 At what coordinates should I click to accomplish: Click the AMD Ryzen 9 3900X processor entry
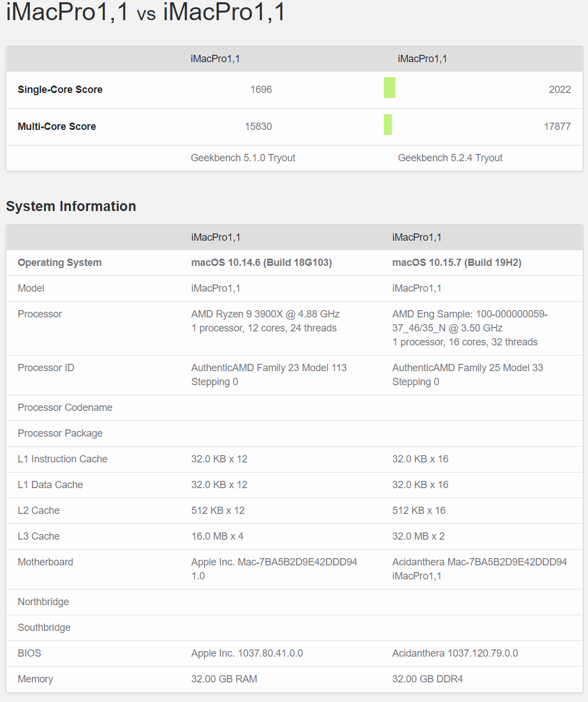265,314
